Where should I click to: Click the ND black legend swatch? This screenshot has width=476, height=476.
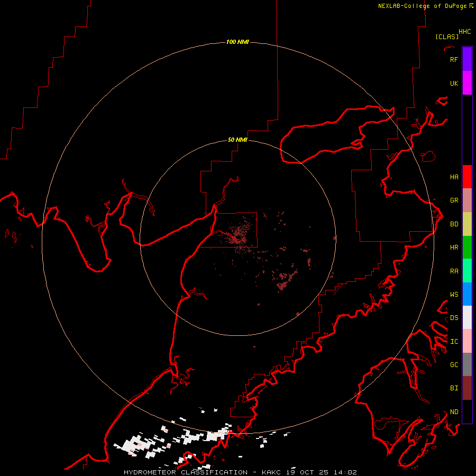click(467, 411)
